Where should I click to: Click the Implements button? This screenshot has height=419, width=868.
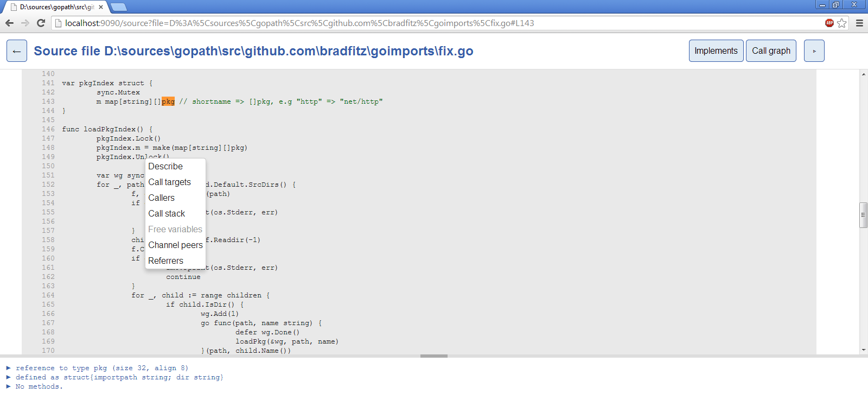pyautogui.click(x=716, y=51)
